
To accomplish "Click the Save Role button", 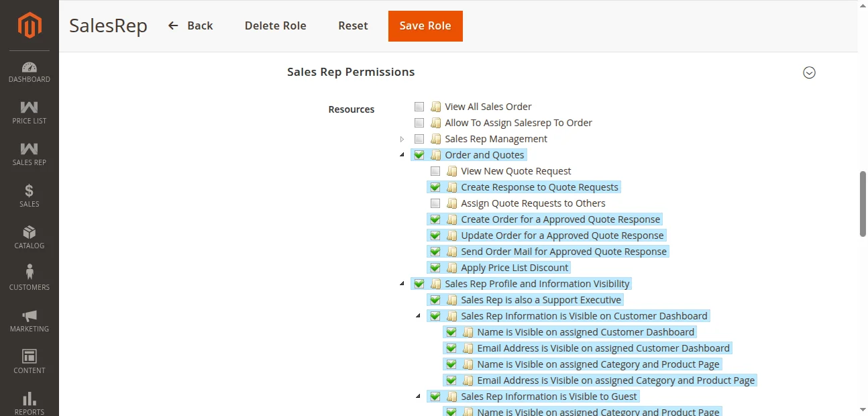I will pos(425,25).
